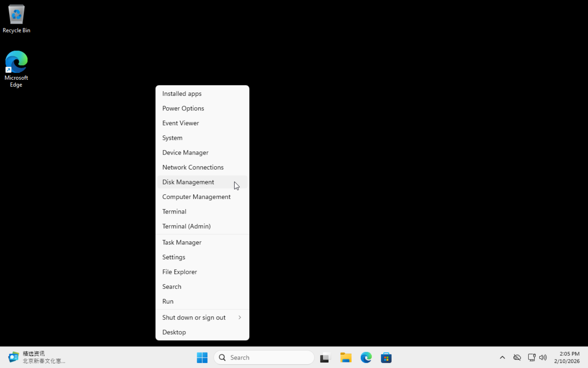Select Disk Management from the menu

coord(188,182)
